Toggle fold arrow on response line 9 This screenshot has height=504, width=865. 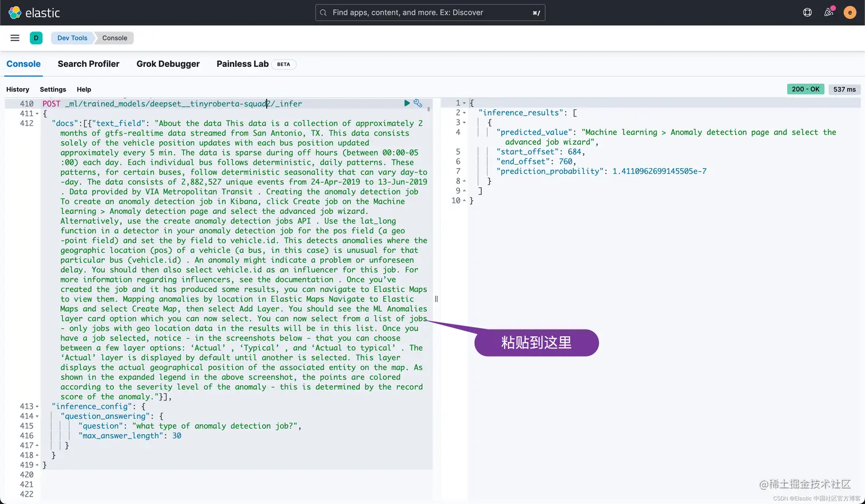coord(464,191)
